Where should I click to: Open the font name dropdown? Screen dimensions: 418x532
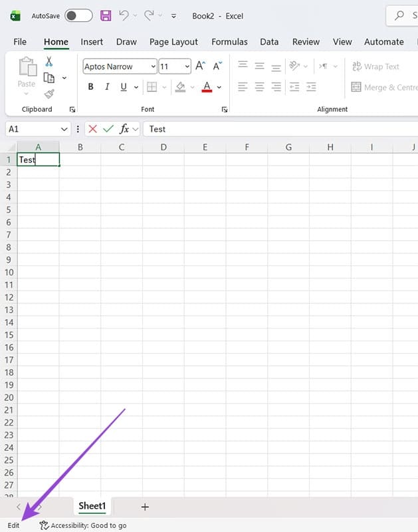tap(154, 66)
